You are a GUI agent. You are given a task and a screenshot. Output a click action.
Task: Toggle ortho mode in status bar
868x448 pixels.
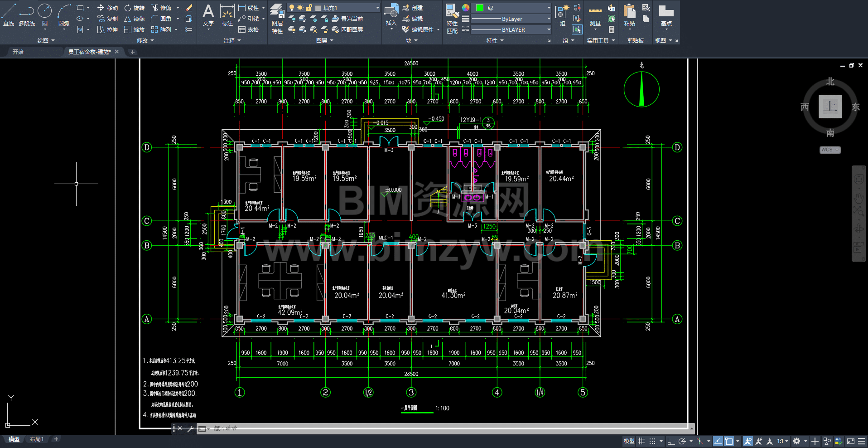[671, 441]
